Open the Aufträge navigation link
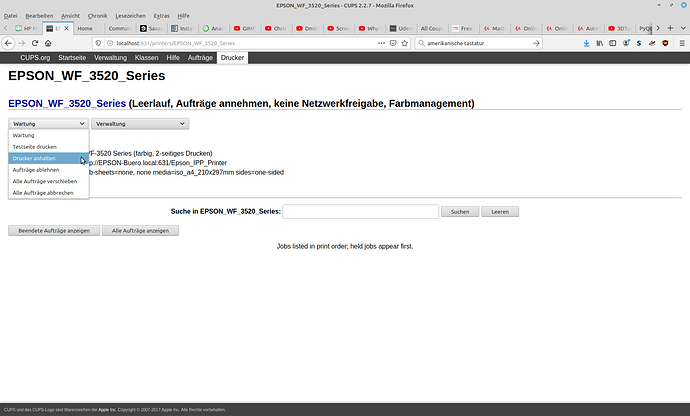This screenshot has width=690, height=416. 200,58
